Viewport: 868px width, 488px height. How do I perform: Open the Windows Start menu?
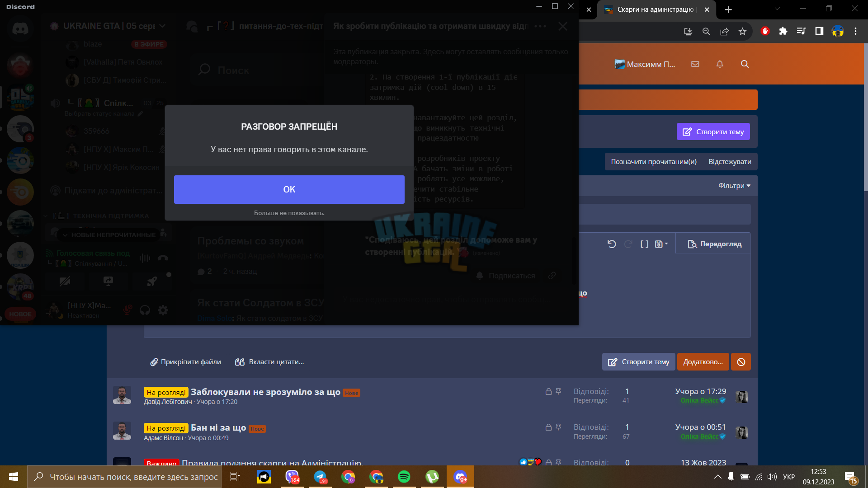point(14,477)
